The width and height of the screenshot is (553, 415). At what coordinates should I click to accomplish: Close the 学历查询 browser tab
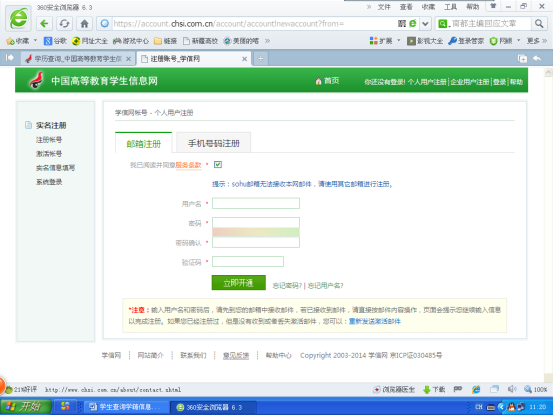[x=129, y=59]
